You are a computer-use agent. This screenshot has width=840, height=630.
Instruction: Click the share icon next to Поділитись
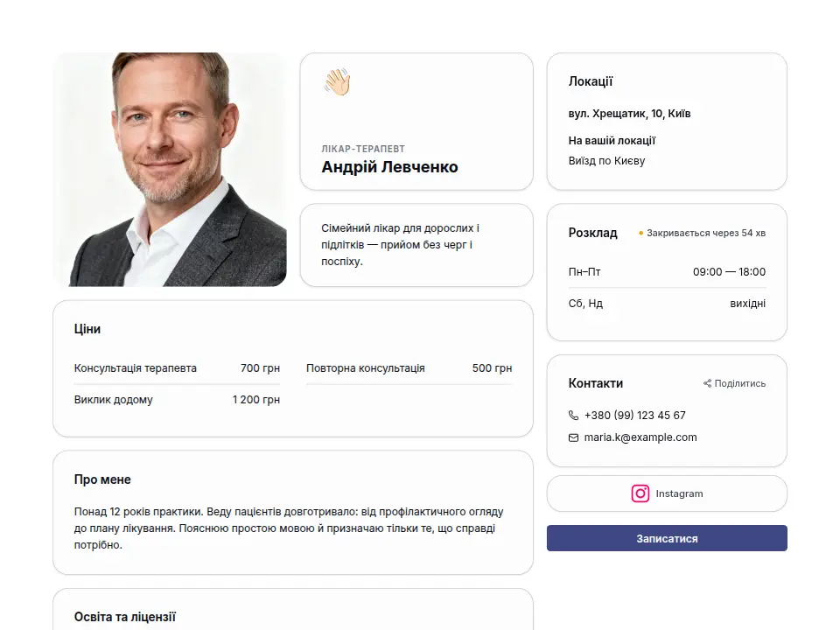click(x=707, y=383)
